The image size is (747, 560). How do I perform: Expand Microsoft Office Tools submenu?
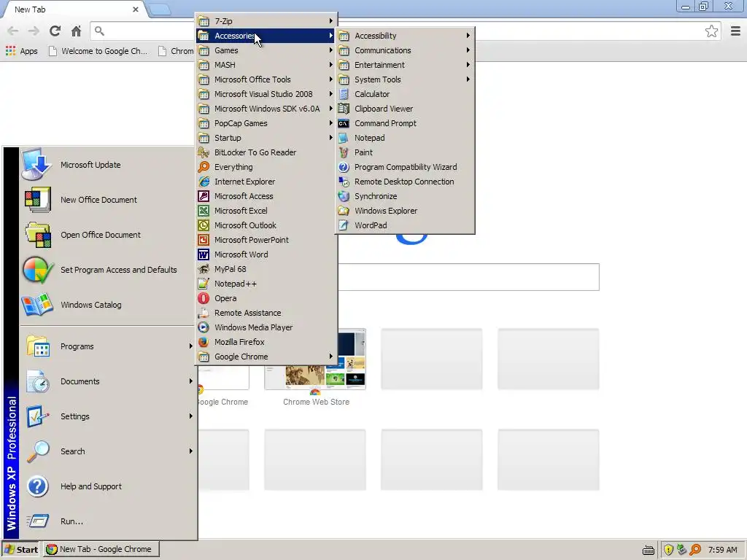point(266,79)
